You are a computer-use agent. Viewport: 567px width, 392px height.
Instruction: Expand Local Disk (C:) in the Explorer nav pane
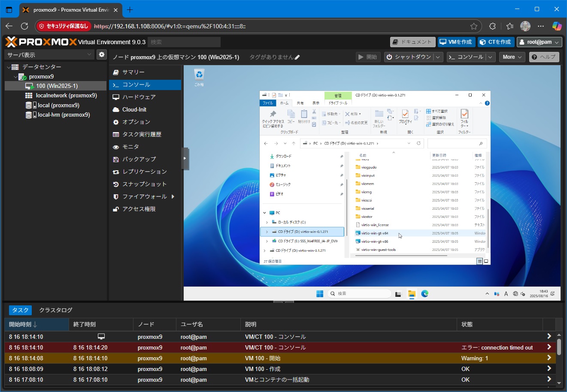pos(267,222)
